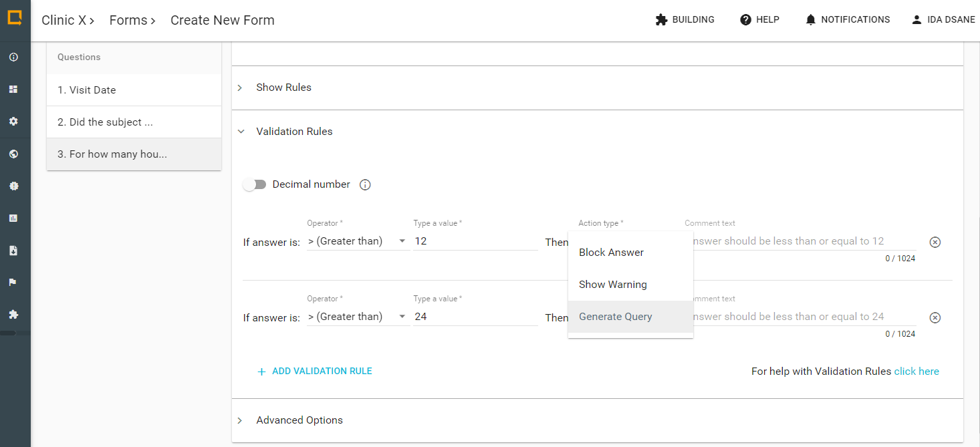Remove the first validation rule
The height and width of the screenshot is (447, 980).
click(x=935, y=242)
